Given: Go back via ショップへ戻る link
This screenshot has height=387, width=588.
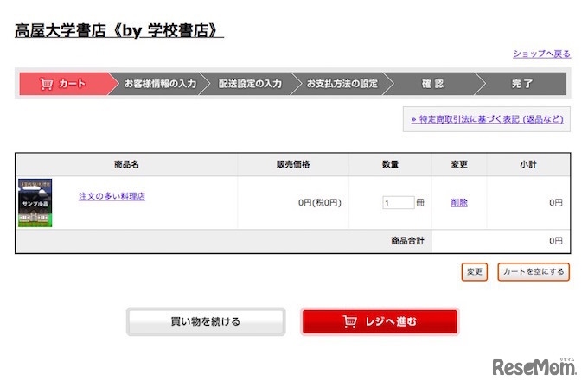Looking at the screenshot, I should coord(541,54).
